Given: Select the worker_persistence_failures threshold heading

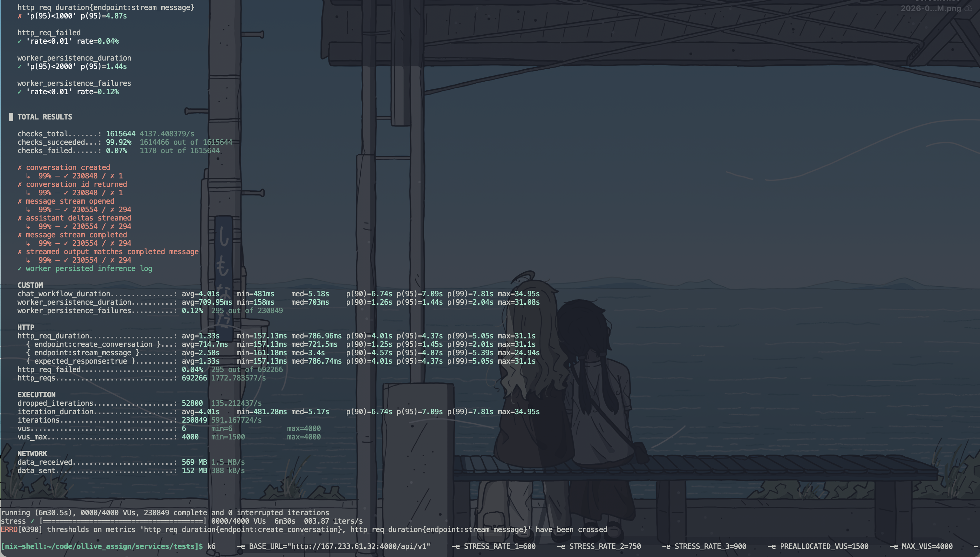Looking at the screenshot, I should [x=74, y=84].
